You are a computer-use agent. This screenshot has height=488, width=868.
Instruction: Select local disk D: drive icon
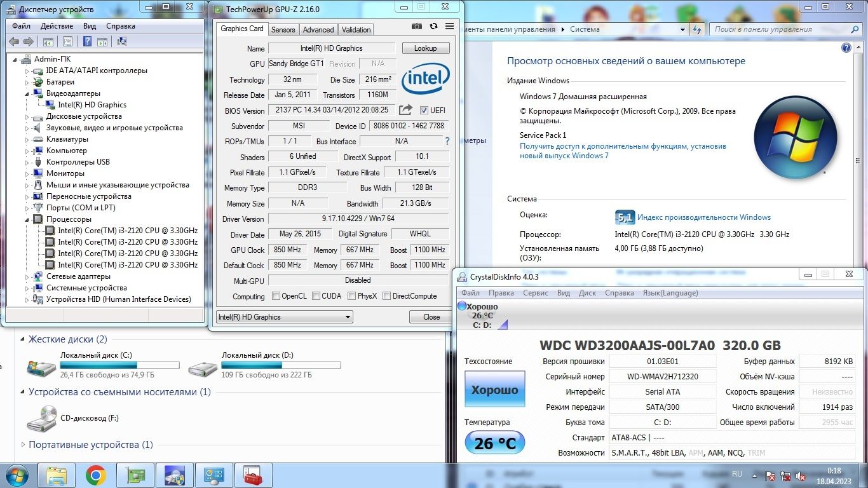pos(202,367)
